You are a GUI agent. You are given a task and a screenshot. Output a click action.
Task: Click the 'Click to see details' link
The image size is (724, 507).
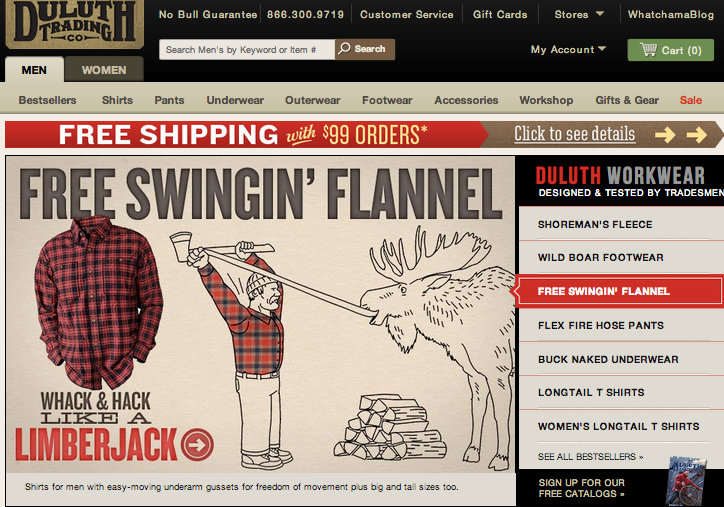pos(574,134)
